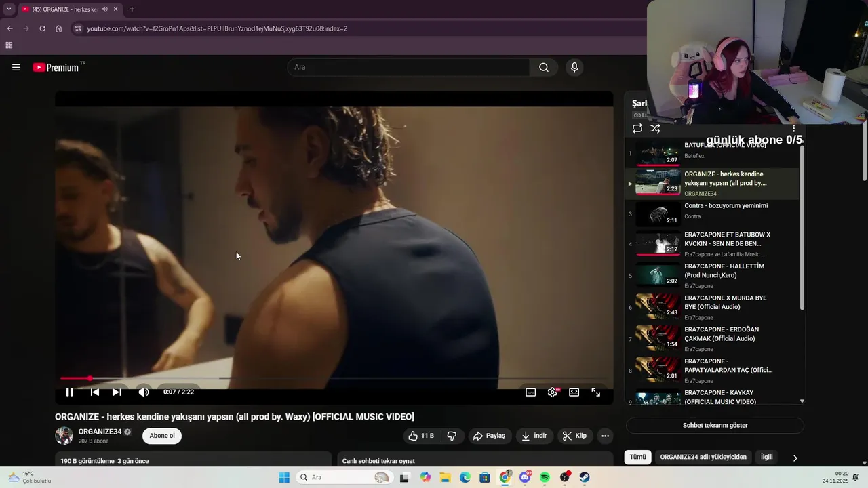Open Microsoft Edge from taskbar
Image resolution: width=868 pixels, height=488 pixels.
coord(465,477)
